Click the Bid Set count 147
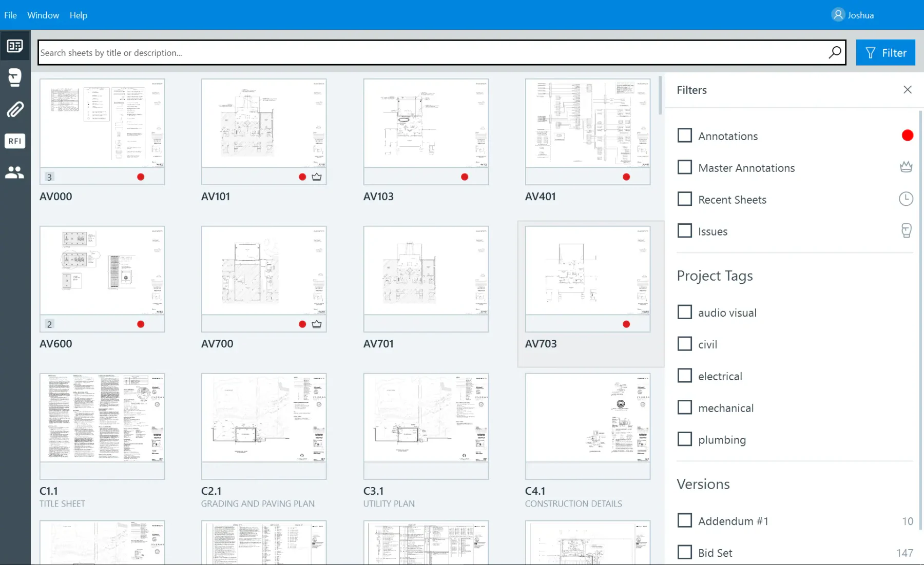The width and height of the screenshot is (924, 565). (x=904, y=553)
